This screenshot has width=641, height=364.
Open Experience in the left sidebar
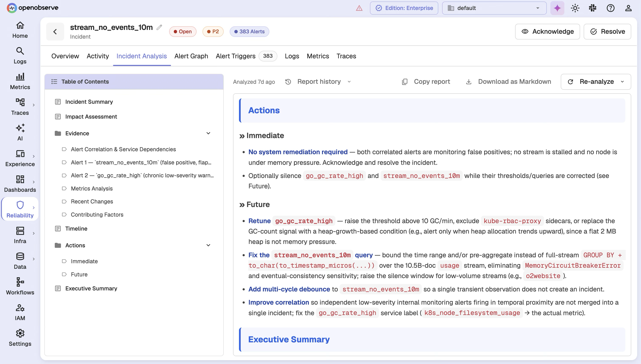(x=20, y=158)
